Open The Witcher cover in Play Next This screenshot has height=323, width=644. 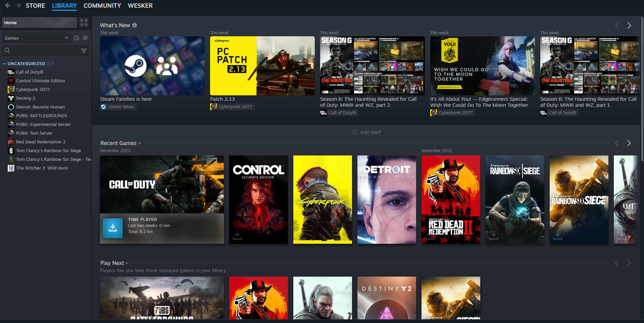pyautogui.click(x=323, y=298)
